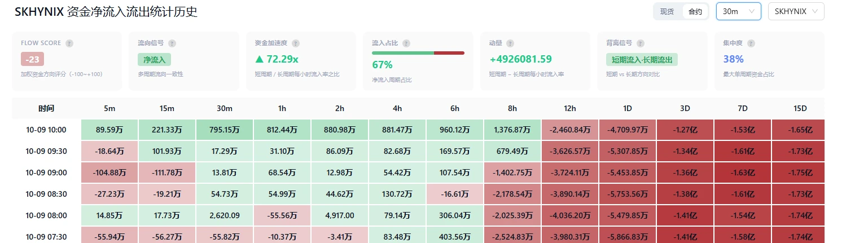Click the -2,460.84万 cell

coord(570,130)
